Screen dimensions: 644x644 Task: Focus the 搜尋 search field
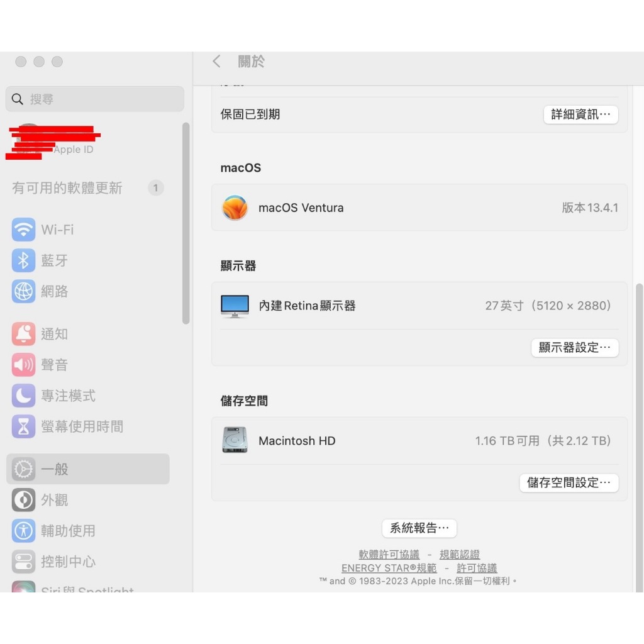[x=95, y=99]
